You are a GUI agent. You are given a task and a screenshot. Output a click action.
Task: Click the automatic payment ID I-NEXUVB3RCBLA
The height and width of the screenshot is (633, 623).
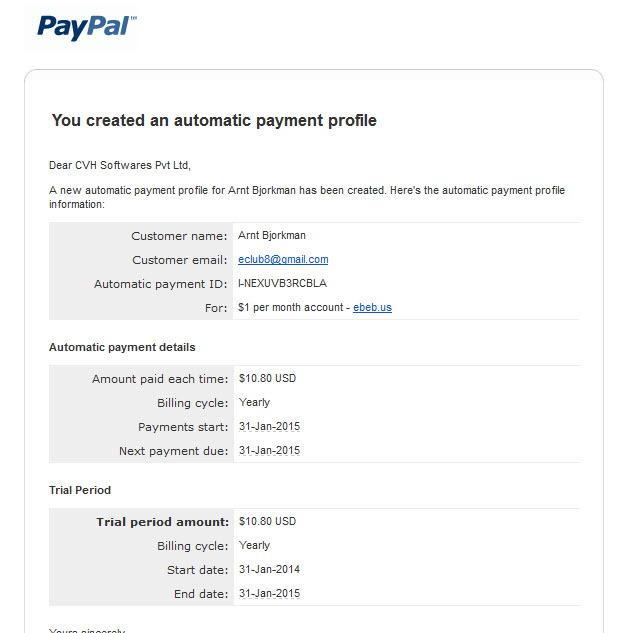[282, 283]
